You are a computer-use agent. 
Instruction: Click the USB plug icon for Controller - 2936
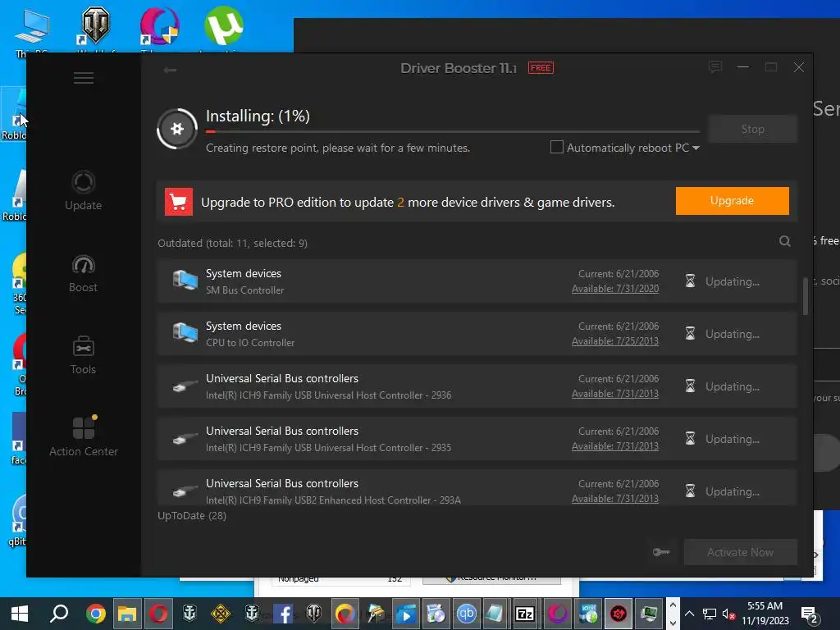pyautogui.click(x=185, y=386)
